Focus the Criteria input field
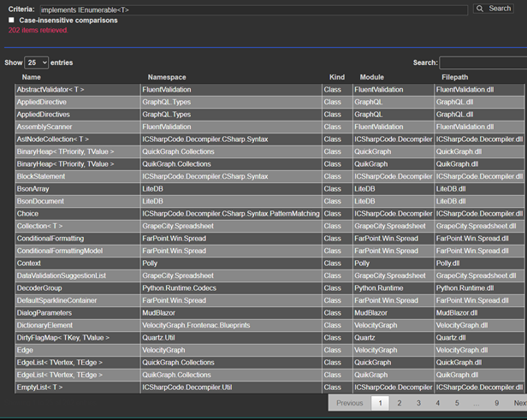The width and height of the screenshot is (527, 420). coord(254,10)
